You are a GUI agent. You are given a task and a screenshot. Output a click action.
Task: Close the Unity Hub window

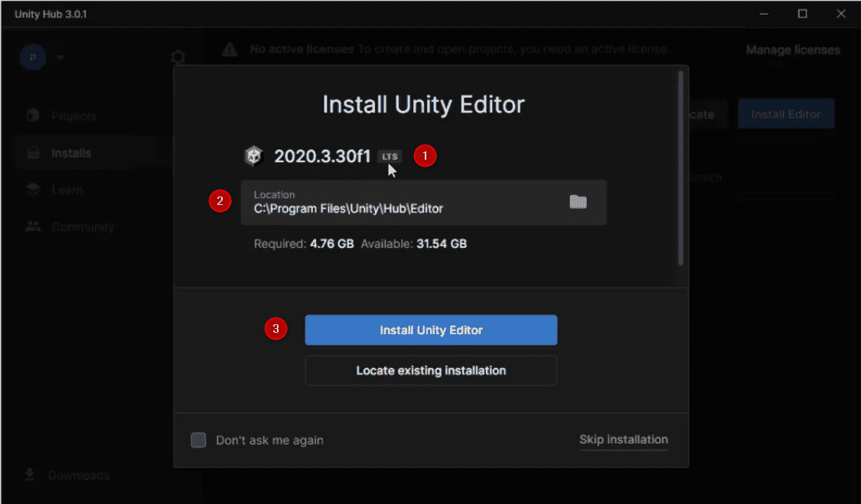click(x=840, y=14)
